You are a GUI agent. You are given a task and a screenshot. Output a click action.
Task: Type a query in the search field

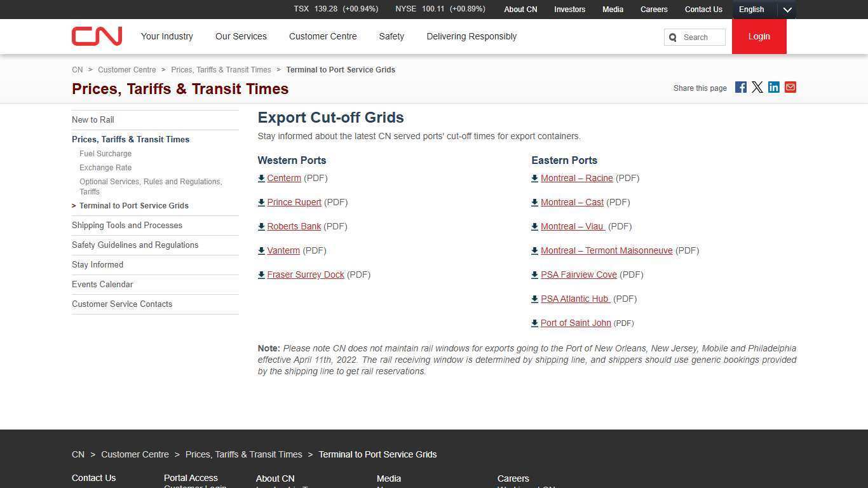699,37
